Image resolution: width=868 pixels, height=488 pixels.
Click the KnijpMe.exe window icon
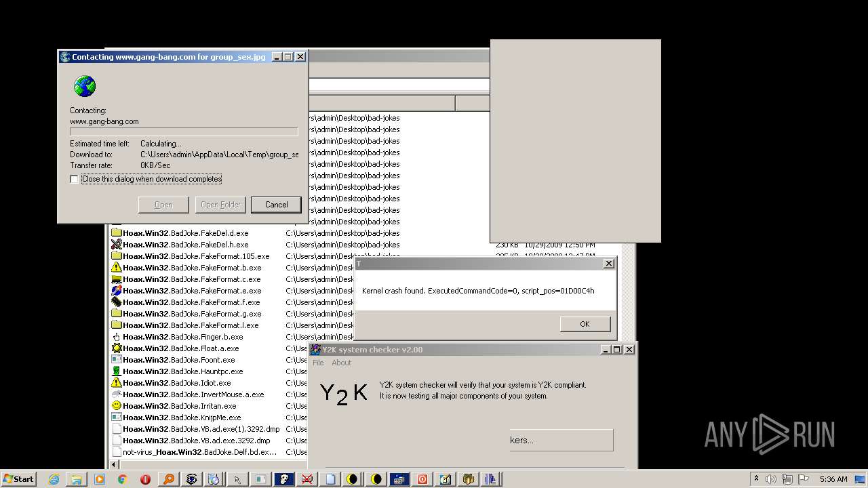click(x=117, y=418)
